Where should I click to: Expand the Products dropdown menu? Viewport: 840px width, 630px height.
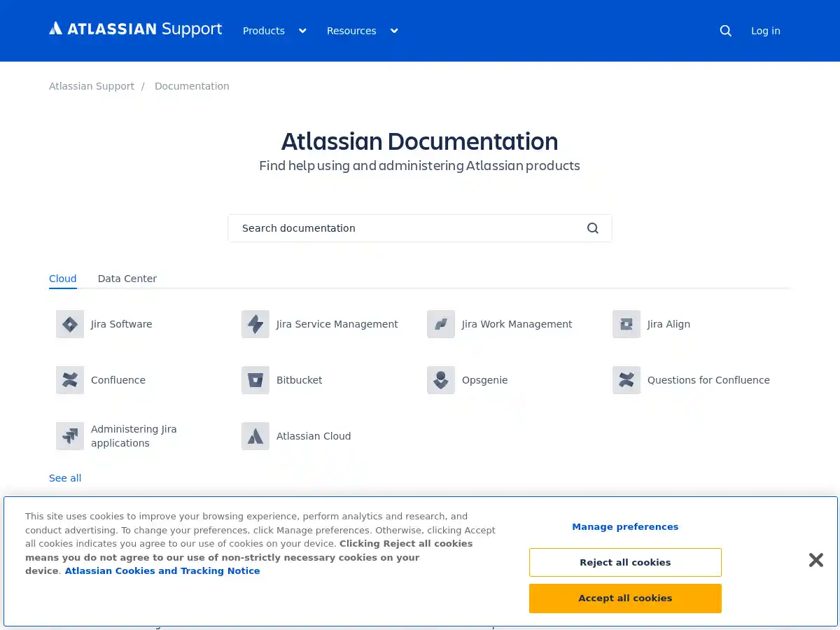tap(274, 31)
